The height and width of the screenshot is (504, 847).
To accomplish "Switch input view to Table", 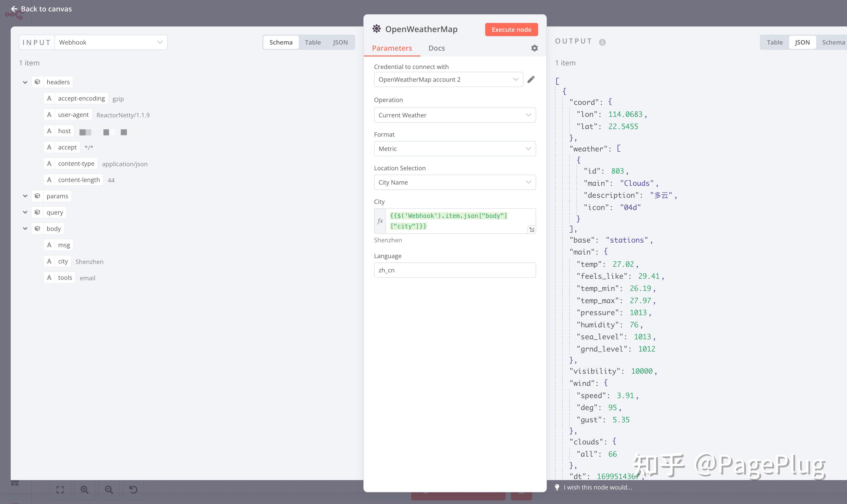I will tap(312, 43).
